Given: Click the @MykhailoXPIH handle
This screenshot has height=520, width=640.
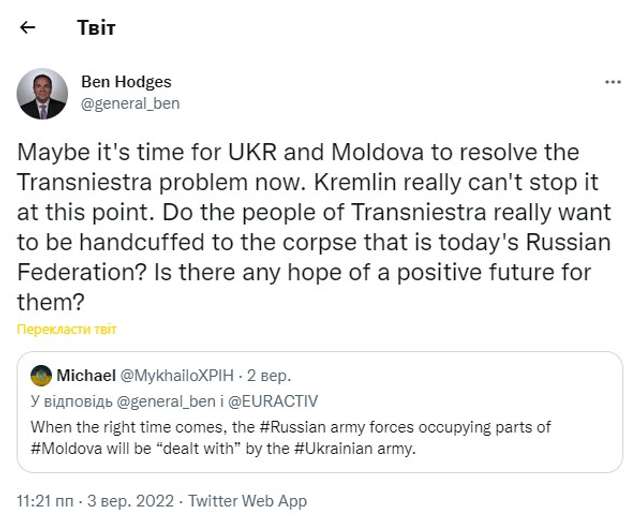Looking at the screenshot, I should coord(177,376).
